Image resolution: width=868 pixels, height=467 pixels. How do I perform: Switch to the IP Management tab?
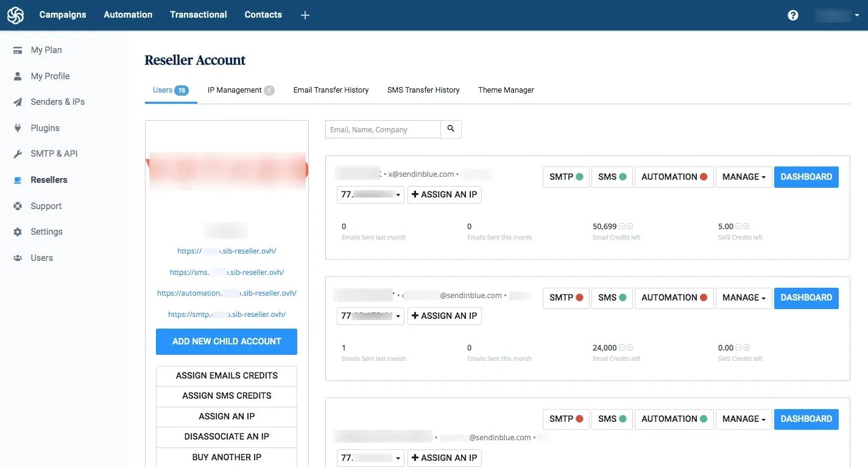[x=240, y=90]
